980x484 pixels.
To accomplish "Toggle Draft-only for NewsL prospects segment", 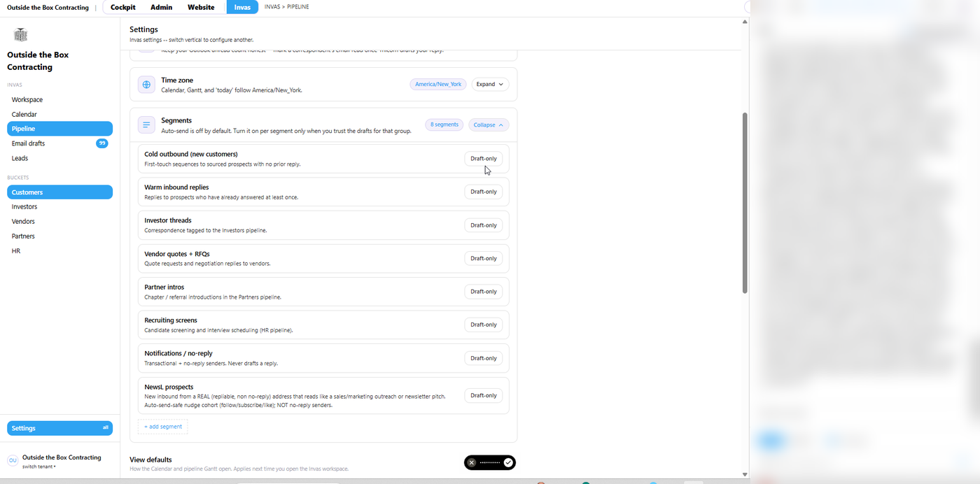I will click(x=484, y=395).
